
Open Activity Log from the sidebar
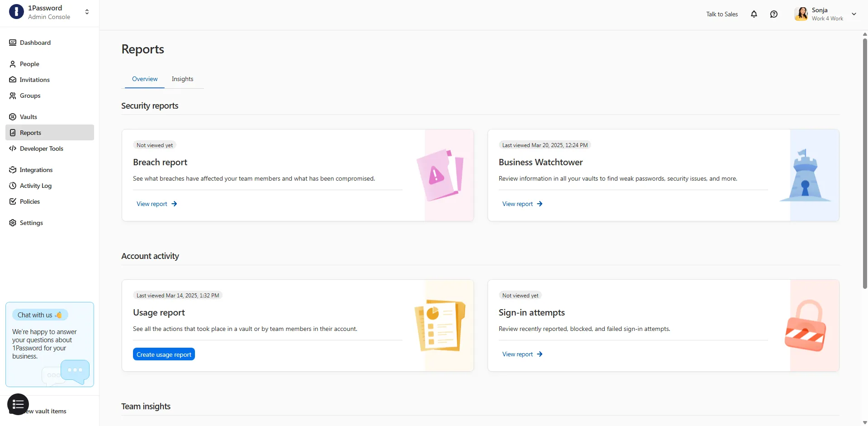[35, 186]
